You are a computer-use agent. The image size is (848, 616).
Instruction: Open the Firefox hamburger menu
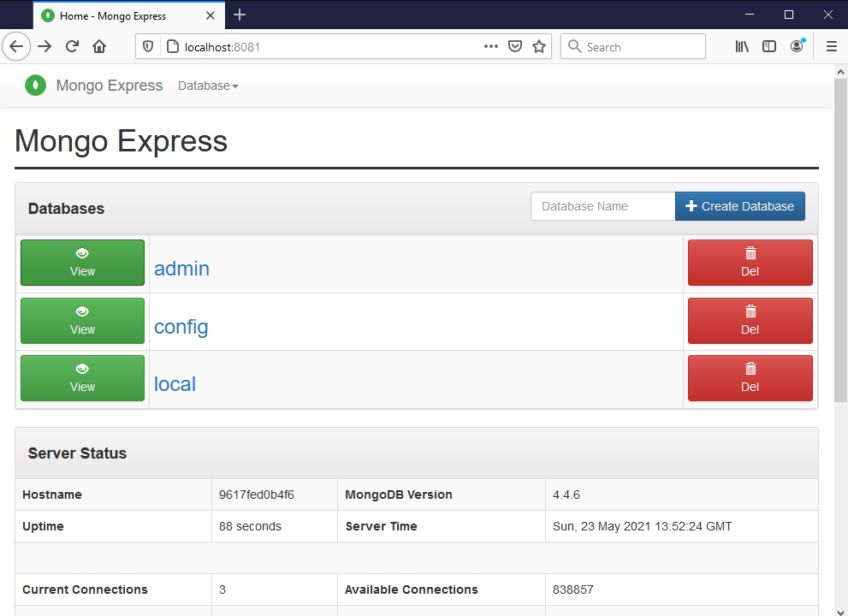832,46
